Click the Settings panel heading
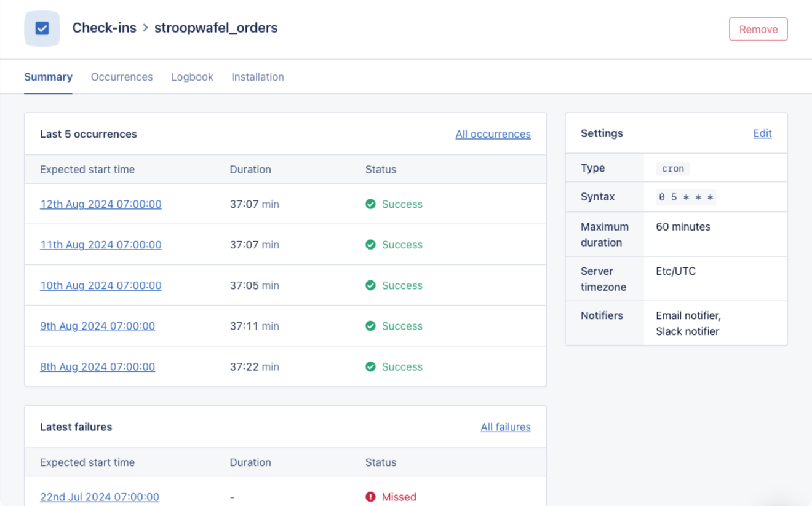This screenshot has height=506, width=812. tap(602, 133)
